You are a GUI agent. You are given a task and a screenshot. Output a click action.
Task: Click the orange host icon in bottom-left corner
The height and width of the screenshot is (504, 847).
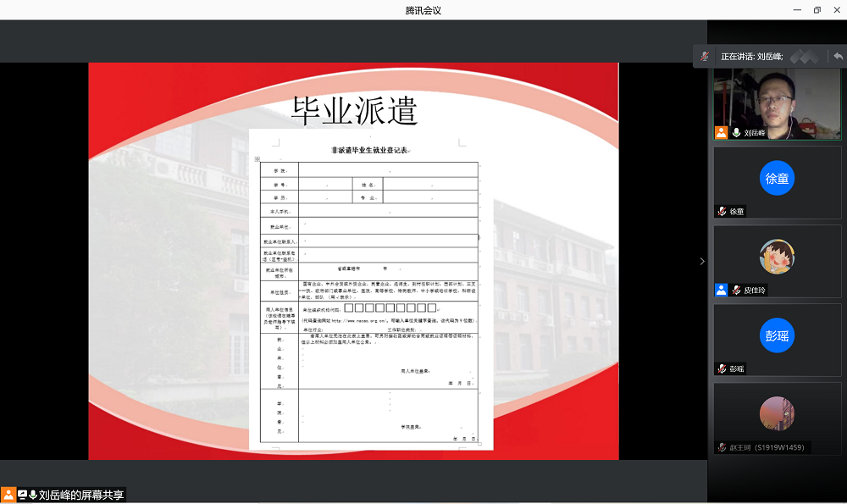(x=8, y=495)
